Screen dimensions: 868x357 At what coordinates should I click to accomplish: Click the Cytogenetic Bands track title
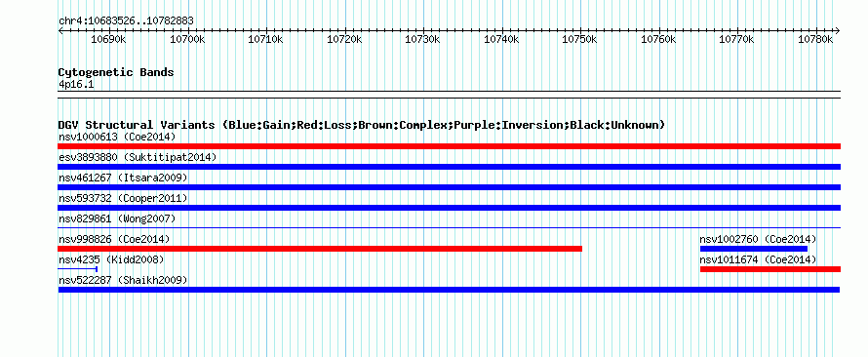point(116,72)
